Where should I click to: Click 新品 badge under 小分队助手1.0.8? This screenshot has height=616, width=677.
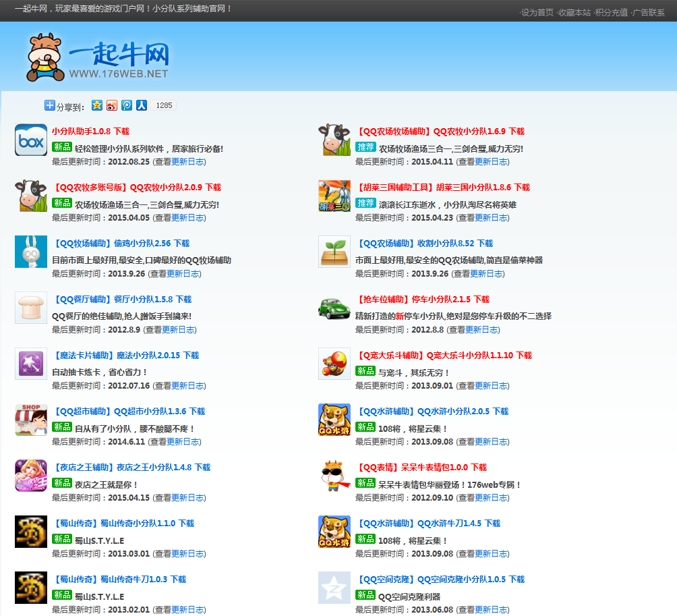[x=62, y=147]
